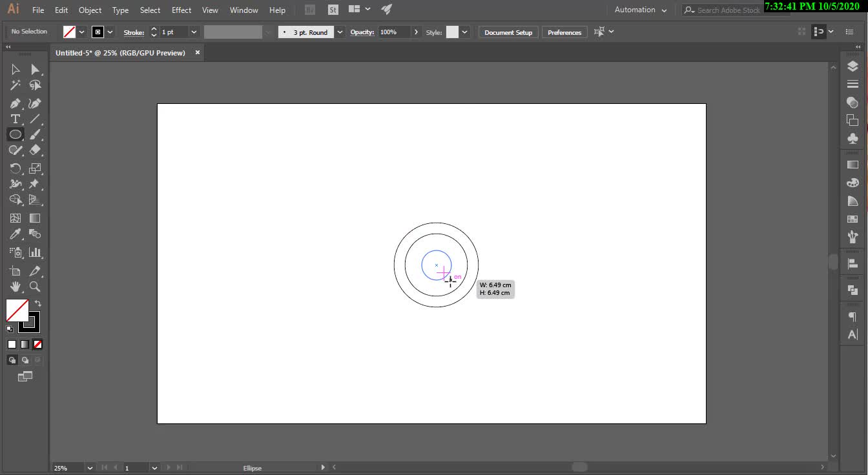
Task: Pick the Eyedropper tool
Action: point(15,234)
